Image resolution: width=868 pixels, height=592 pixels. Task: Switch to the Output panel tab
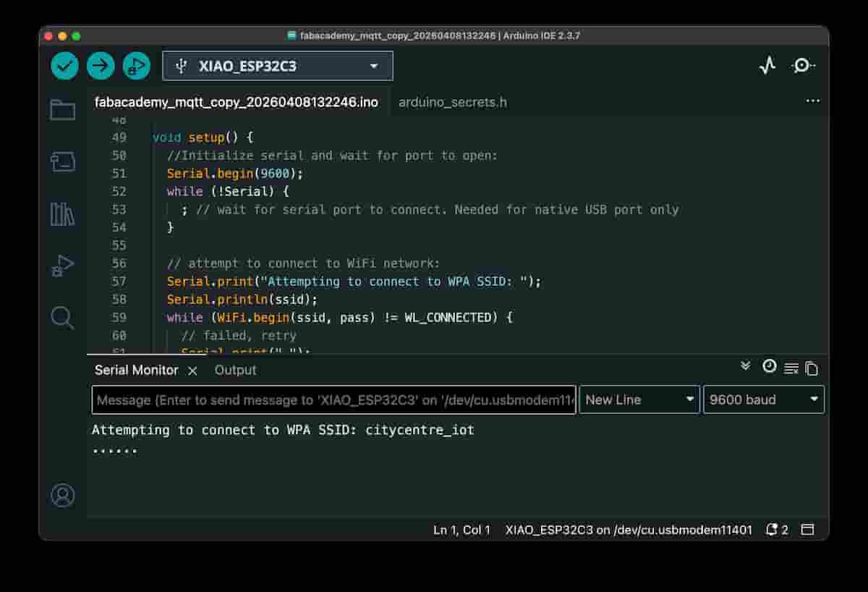(x=235, y=370)
